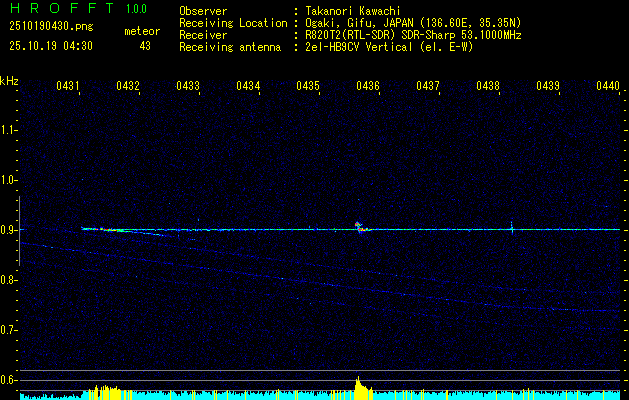Viewport: 629px width, 400px height.
Task: Click the 0433 time axis label
Action: click(x=188, y=85)
